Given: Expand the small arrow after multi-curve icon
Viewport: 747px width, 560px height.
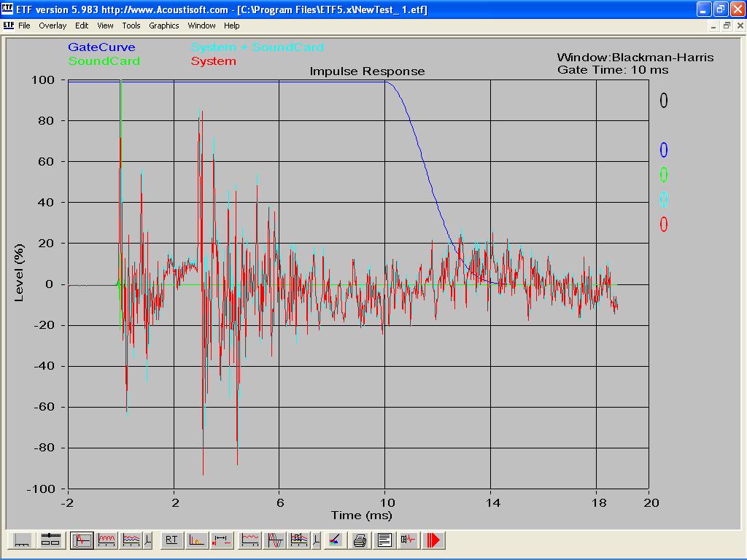Looking at the screenshot, I should point(148,540).
